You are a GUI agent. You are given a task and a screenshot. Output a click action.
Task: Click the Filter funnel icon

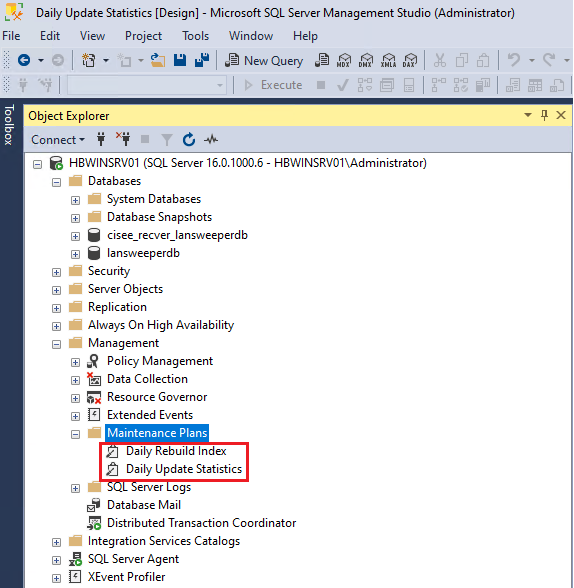[x=167, y=140]
